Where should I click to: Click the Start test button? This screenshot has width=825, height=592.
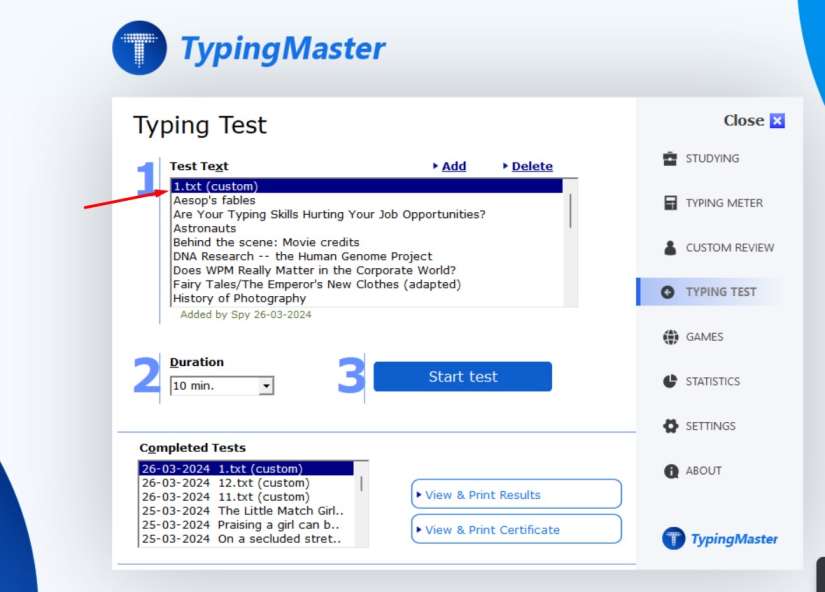(462, 376)
